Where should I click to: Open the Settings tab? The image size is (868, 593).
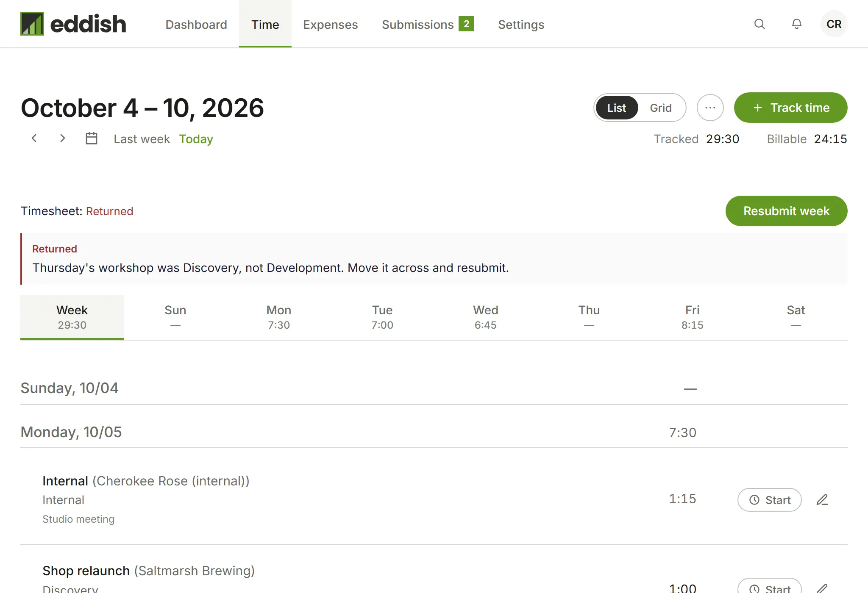click(x=521, y=25)
